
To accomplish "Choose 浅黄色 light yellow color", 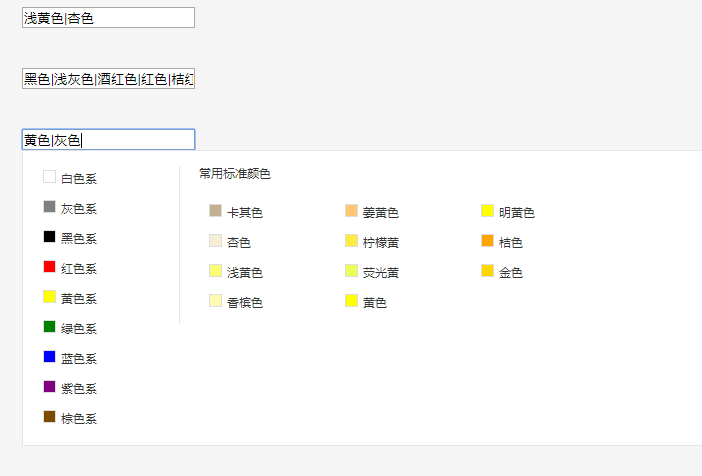I will click(236, 272).
